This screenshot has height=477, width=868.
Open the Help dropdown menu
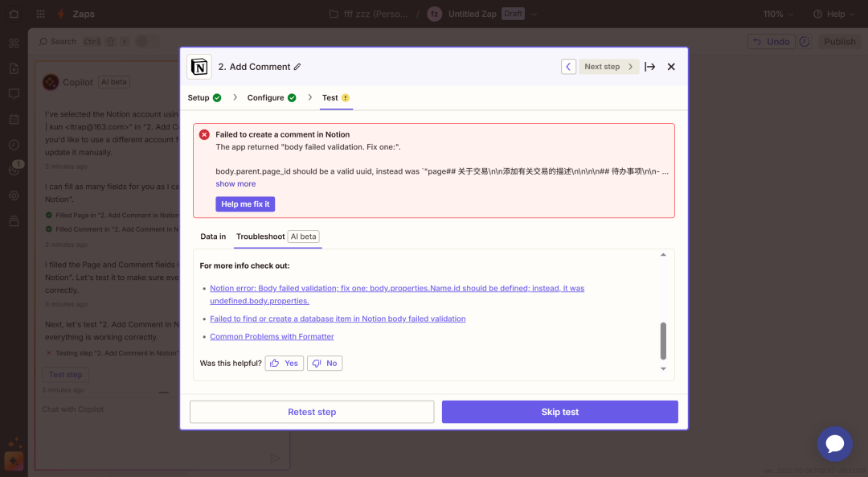coord(833,14)
